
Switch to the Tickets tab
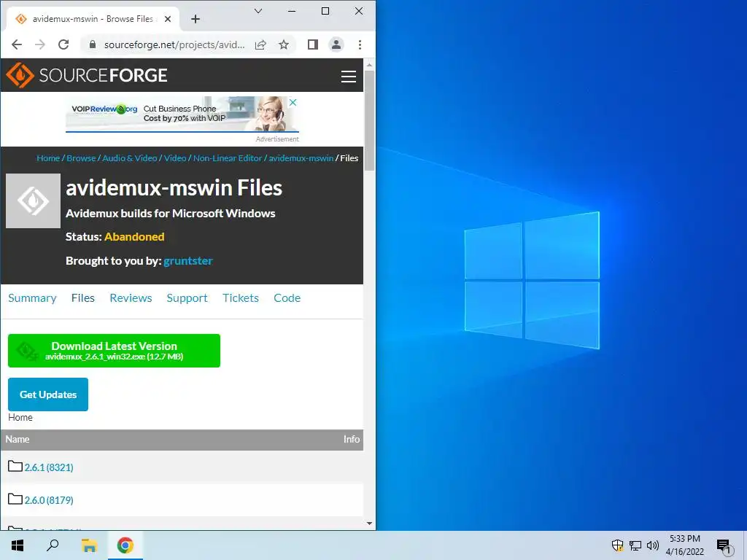pos(241,298)
